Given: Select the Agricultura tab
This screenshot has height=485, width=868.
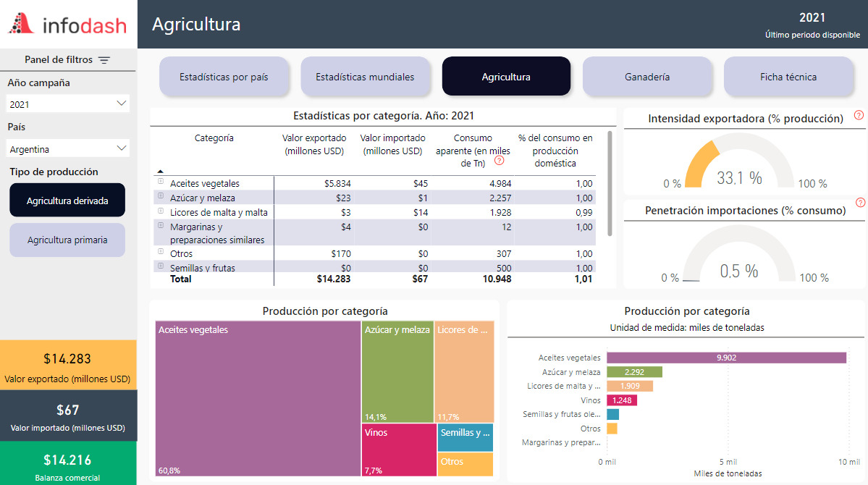Looking at the screenshot, I should (x=506, y=77).
